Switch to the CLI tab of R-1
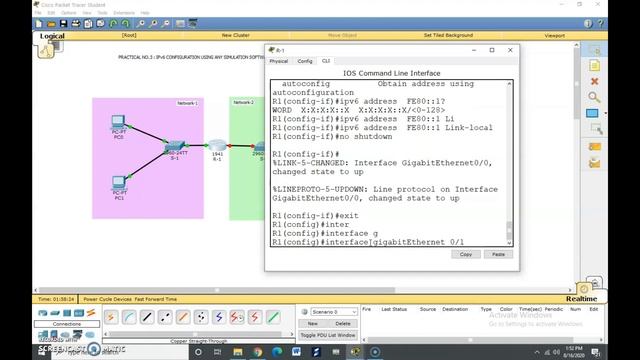This screenshot has width=640, height=360. coord(326,61)
